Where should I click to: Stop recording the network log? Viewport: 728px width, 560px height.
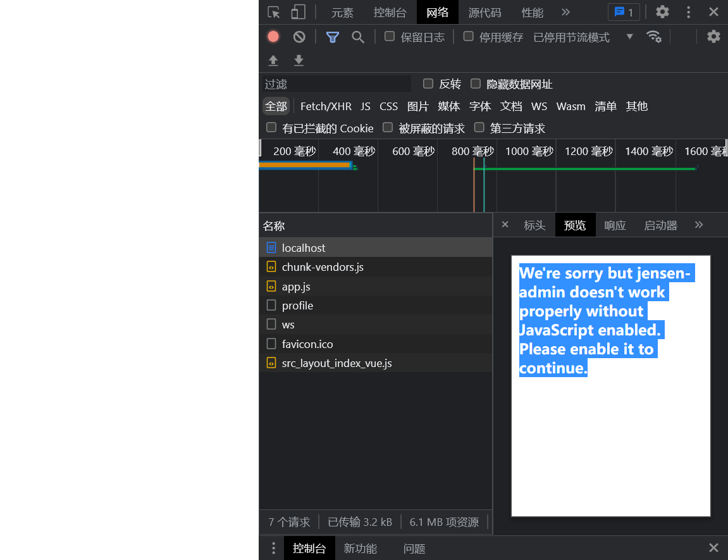click(x=273, y=36)
